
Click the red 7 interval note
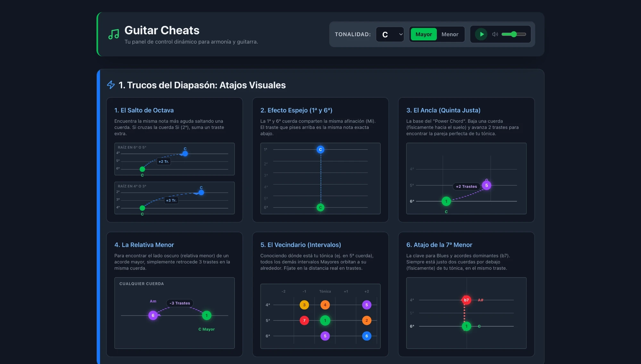[x=304, y=320]
